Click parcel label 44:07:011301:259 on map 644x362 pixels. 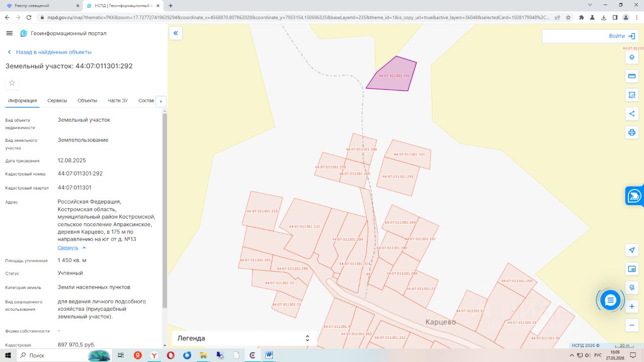[x=516, y=281]
